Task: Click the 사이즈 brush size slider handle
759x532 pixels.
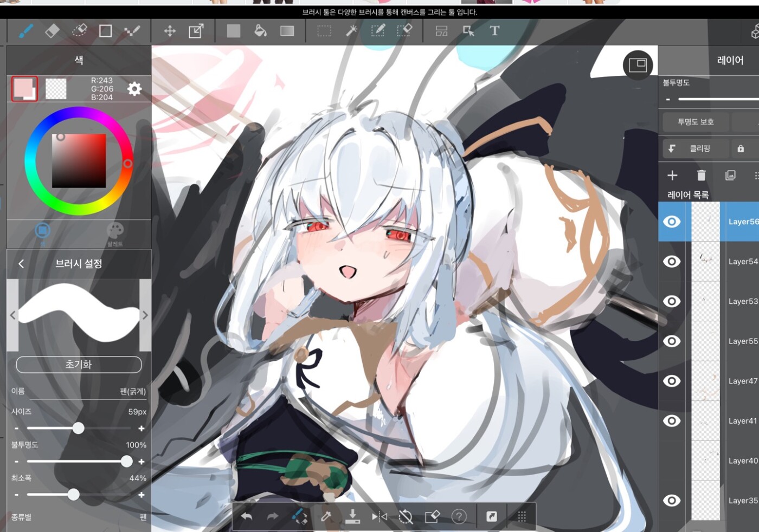Action: (x=79, y=429)
